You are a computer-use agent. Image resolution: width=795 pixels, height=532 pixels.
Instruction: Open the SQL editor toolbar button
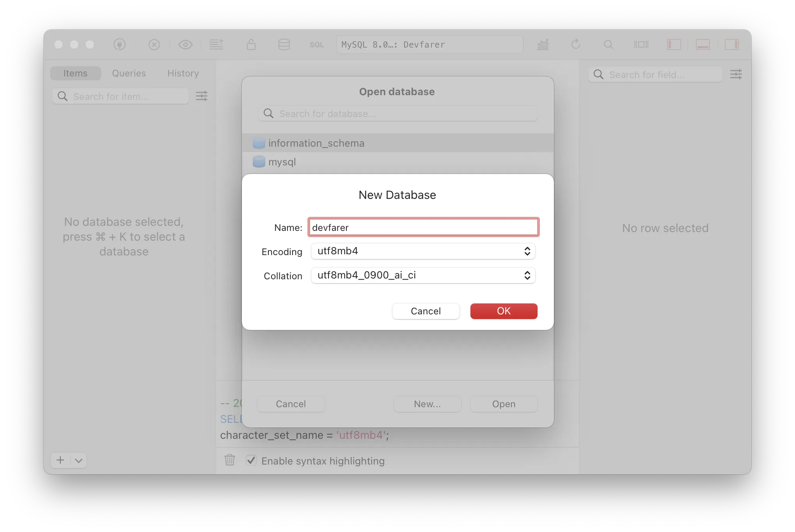coord(317,45)
